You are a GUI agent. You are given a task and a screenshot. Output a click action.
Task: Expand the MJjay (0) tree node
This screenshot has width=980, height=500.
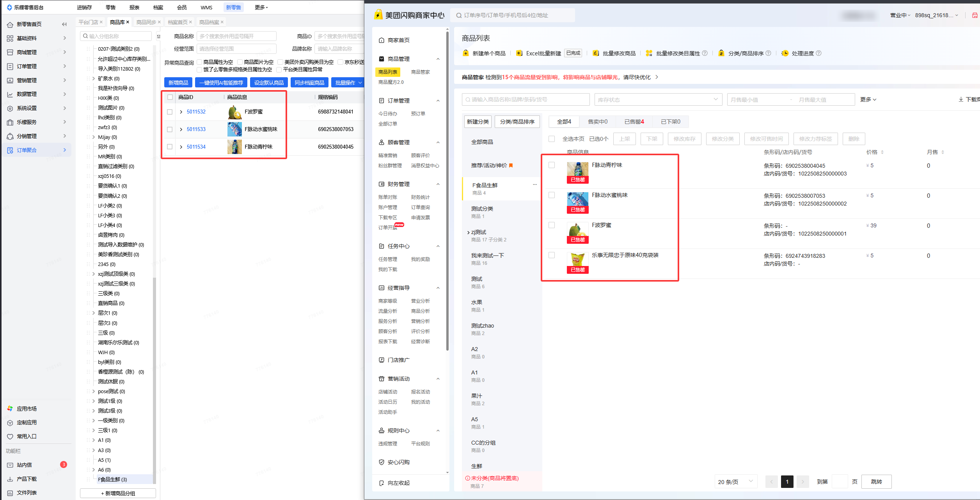point(94,137)
